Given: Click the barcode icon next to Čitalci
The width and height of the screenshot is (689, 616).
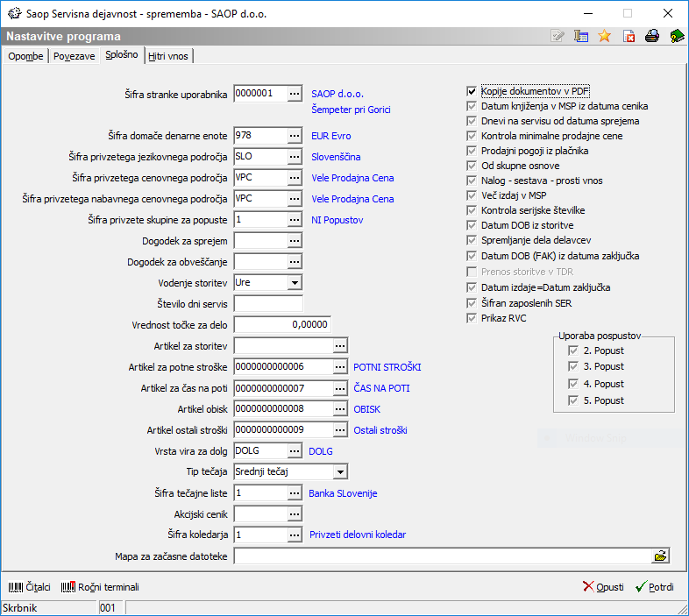Looking at the screenshot, I should coord(16,587).
